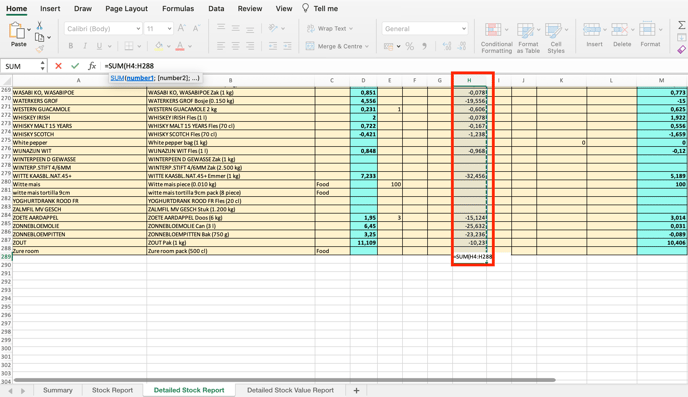Image resolution: width=688 pixels, height=397 pixels.
Task: Cancel formula entry with red X
Action: 58,66
